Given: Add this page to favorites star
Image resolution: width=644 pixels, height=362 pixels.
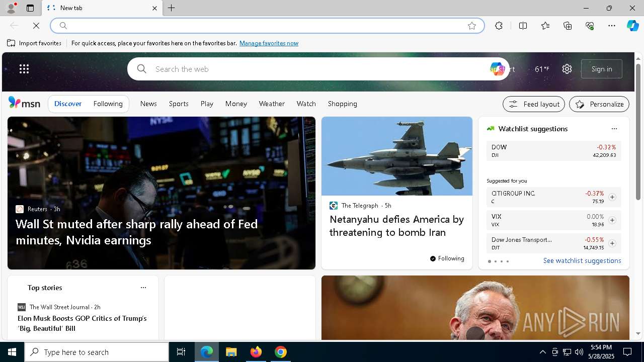Looking at the screenshot, I should coord(472,26).
